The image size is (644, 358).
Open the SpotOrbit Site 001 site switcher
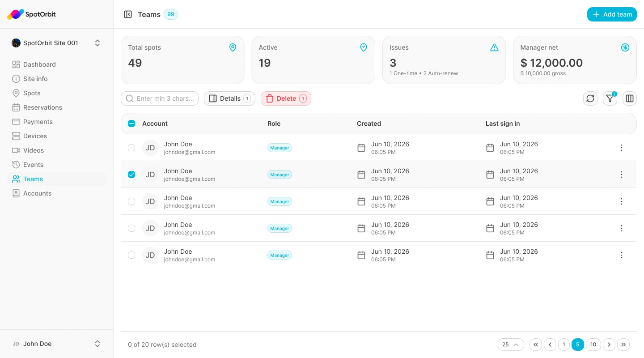[x=56, y=43]
